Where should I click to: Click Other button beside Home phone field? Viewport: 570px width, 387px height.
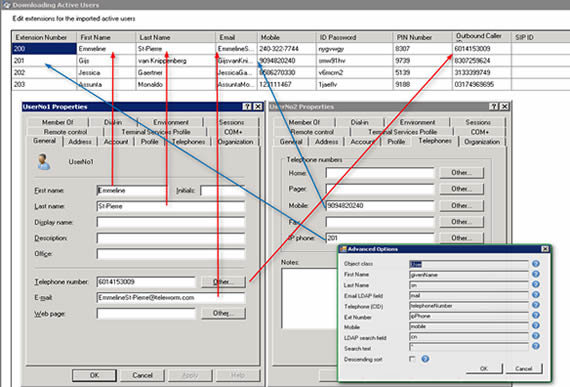462,173
